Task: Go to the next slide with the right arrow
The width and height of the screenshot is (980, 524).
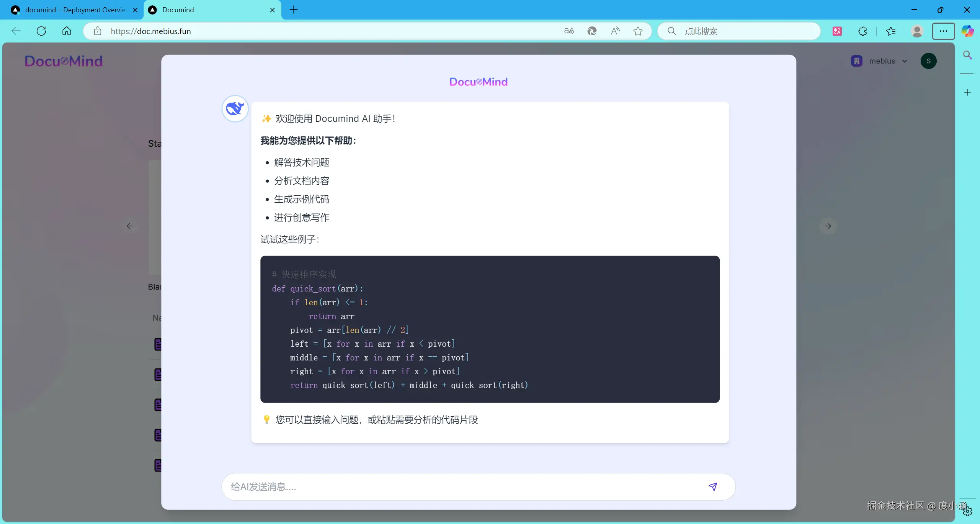Action: [828, 226]
